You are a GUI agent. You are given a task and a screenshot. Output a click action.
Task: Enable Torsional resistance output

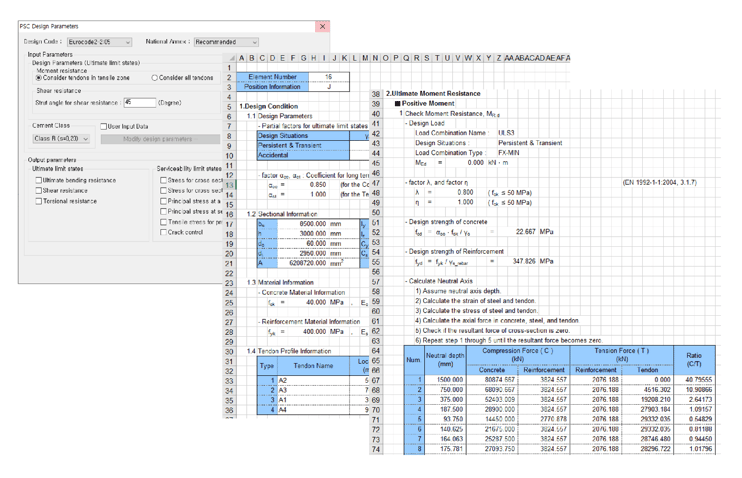38,200
